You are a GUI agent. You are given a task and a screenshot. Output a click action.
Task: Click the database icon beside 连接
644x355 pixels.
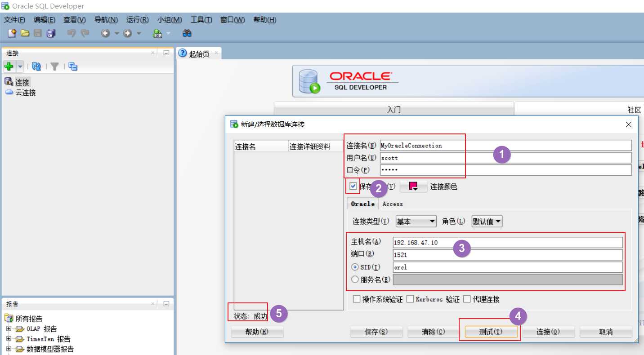(x=9, y=82)
